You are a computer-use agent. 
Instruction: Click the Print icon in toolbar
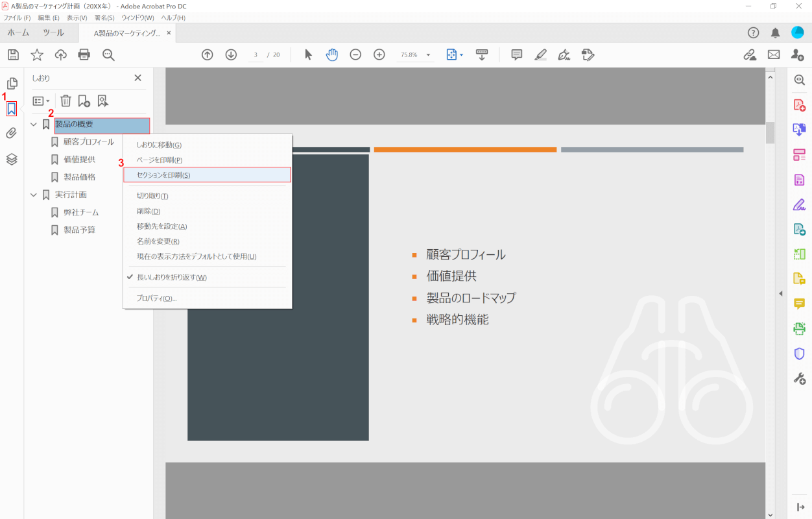(x=84, y=55)
